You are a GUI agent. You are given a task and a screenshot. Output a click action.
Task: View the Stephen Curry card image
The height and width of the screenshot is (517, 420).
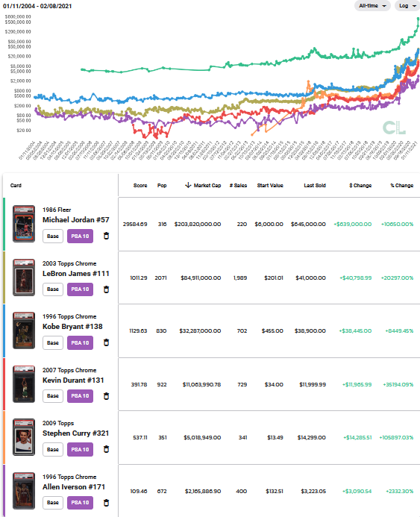(24, 437)
